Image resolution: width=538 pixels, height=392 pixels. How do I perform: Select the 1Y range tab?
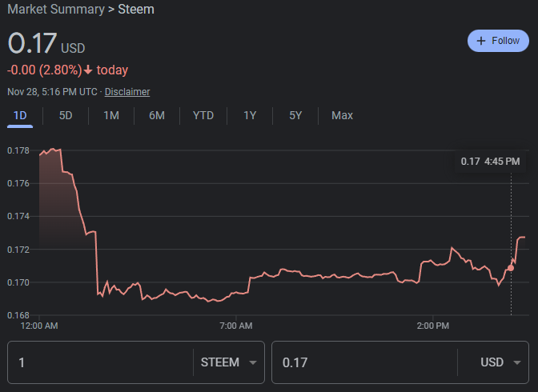[250, 115]
